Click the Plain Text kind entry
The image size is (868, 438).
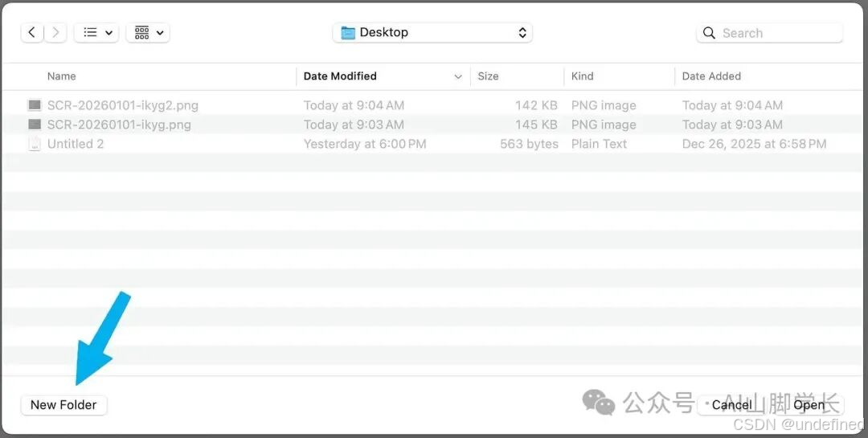(599, 144)
